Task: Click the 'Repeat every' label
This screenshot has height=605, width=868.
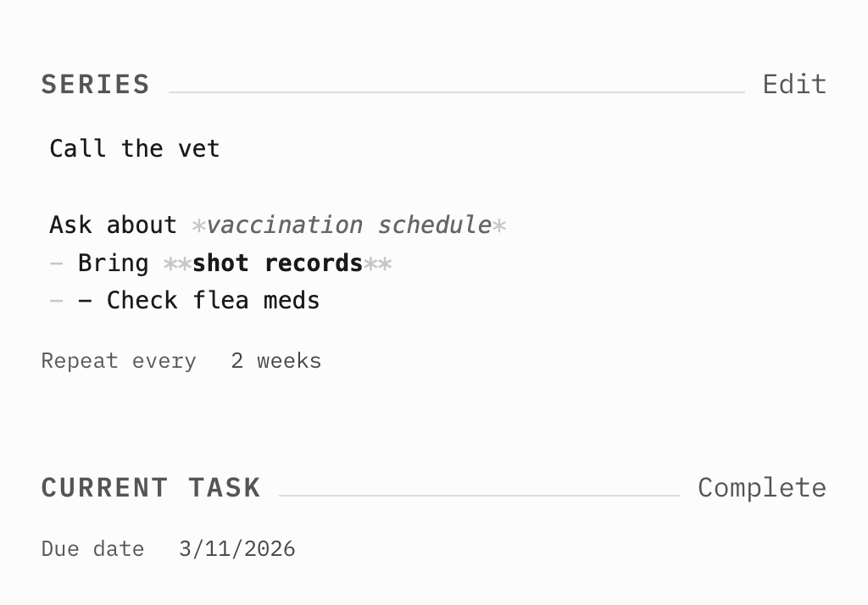Action: [119, 361]
